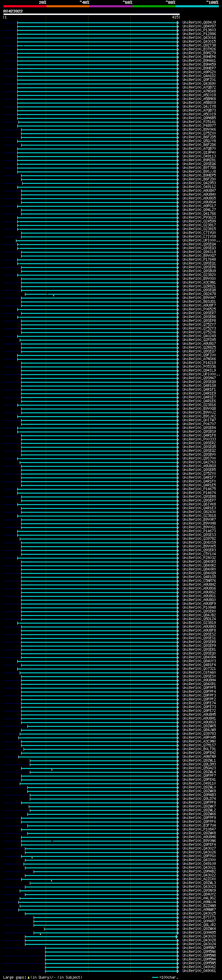Select the UniRef100_P14675 label
This screenshot has height=980, width=222.
(x=199, y=489)
